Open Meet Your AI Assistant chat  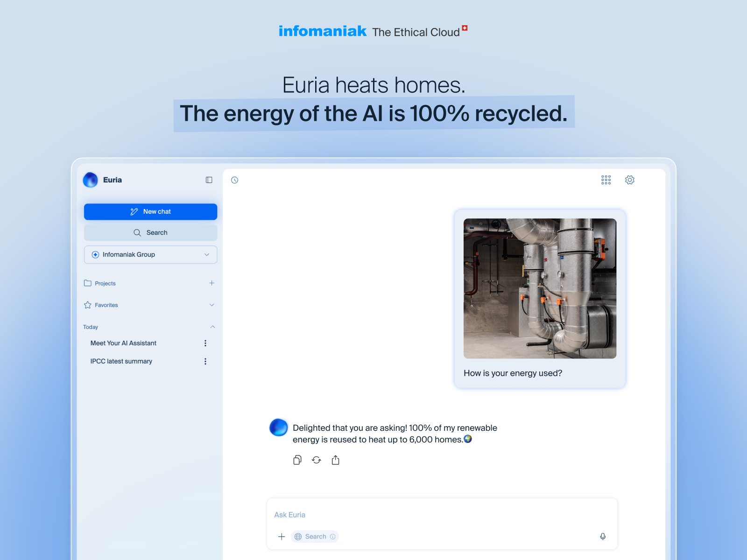[123, 343]
